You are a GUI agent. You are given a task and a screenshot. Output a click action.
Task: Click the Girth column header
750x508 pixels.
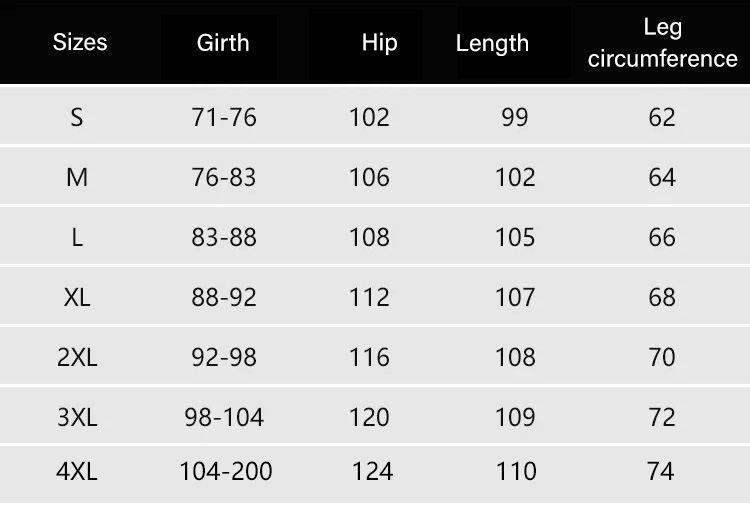point(223,42)
